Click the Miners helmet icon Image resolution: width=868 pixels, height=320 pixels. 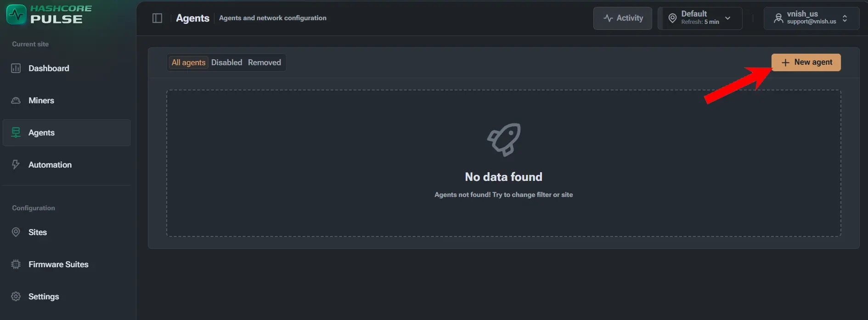(x=16, y=101)
